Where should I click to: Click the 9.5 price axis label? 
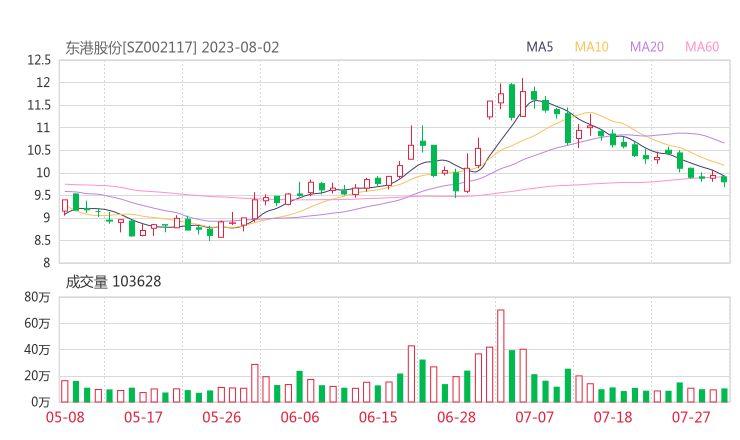(42, 195)
